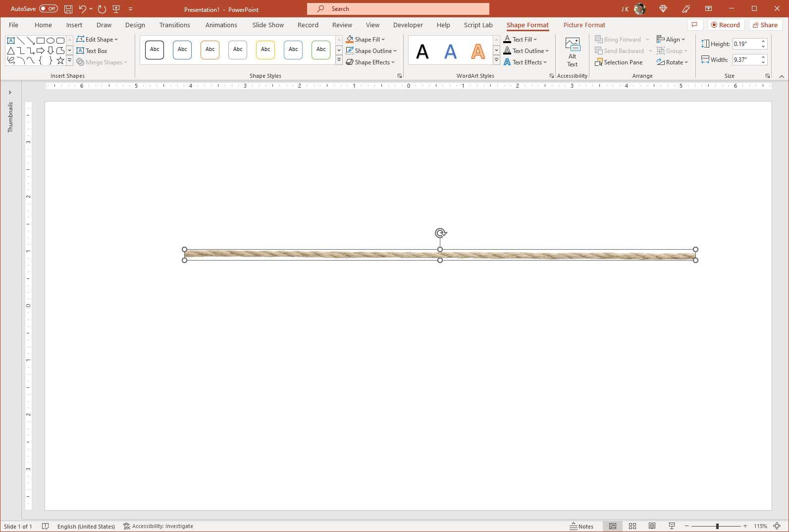789x532 pixels.
Task: Toggle AutoSave switch
Action: 49,9
